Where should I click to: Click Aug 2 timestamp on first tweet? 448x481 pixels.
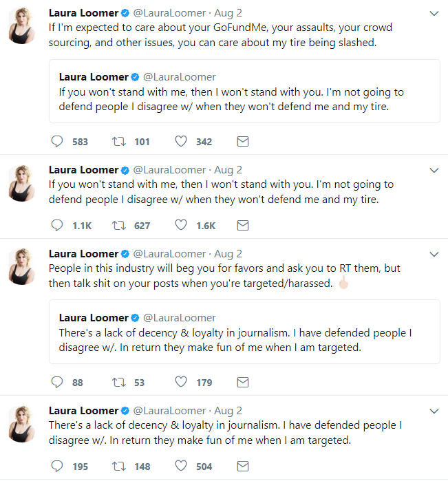tap(228, 13)
